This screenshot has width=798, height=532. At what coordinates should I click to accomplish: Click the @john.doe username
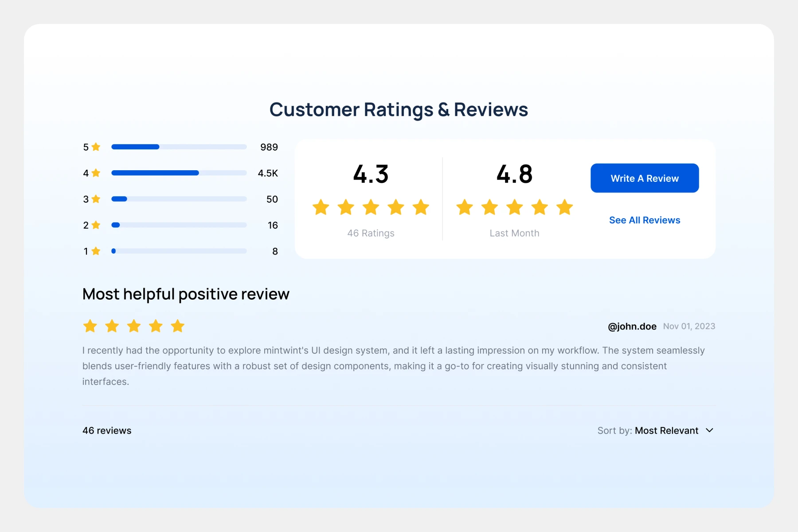pyautogui.click(x=632, y=326)
